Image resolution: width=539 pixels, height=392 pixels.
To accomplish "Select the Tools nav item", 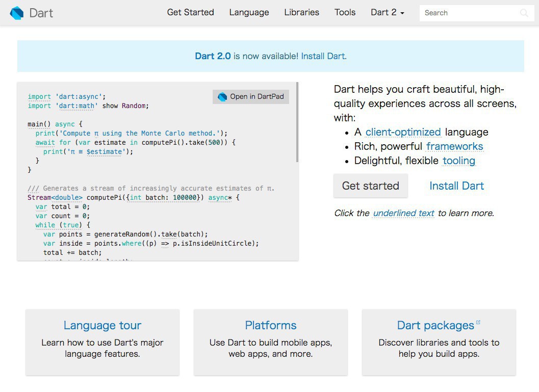I will click(345, 13).
